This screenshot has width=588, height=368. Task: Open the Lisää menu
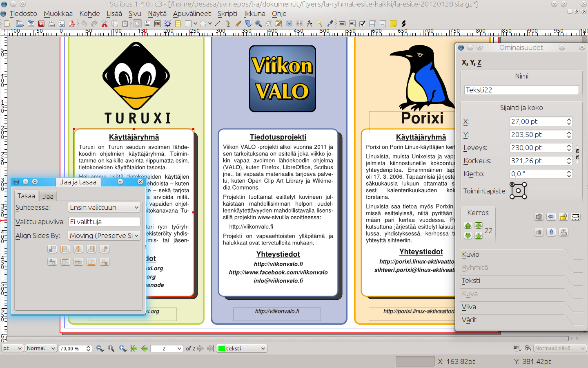coord(114,13)
